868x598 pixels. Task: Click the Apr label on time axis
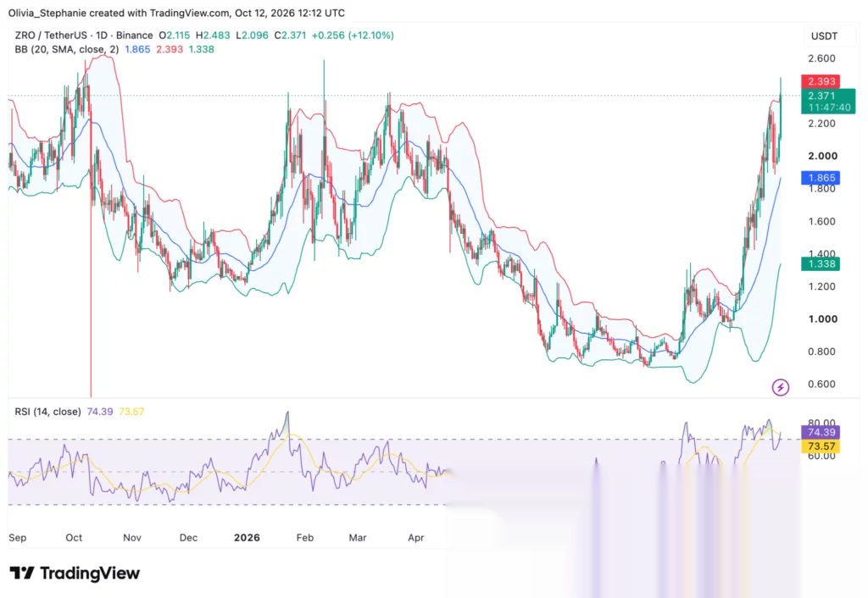pyautogui.click(x=415, y=538)
